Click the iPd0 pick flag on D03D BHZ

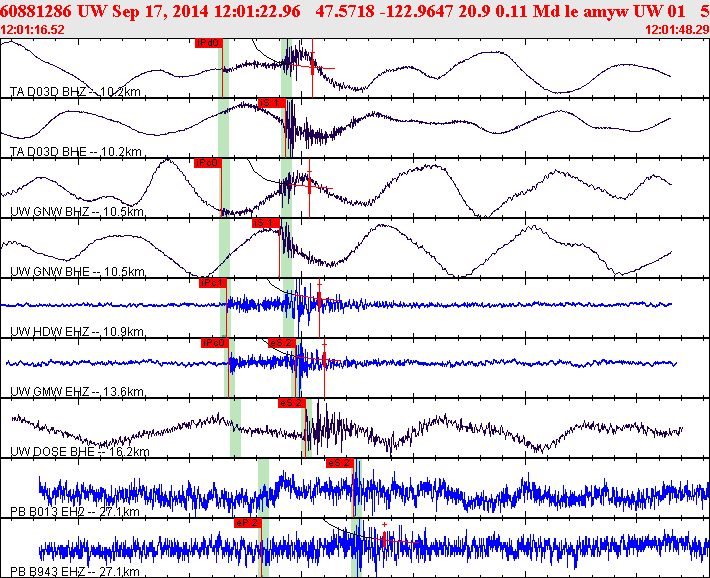pos(209,43)
